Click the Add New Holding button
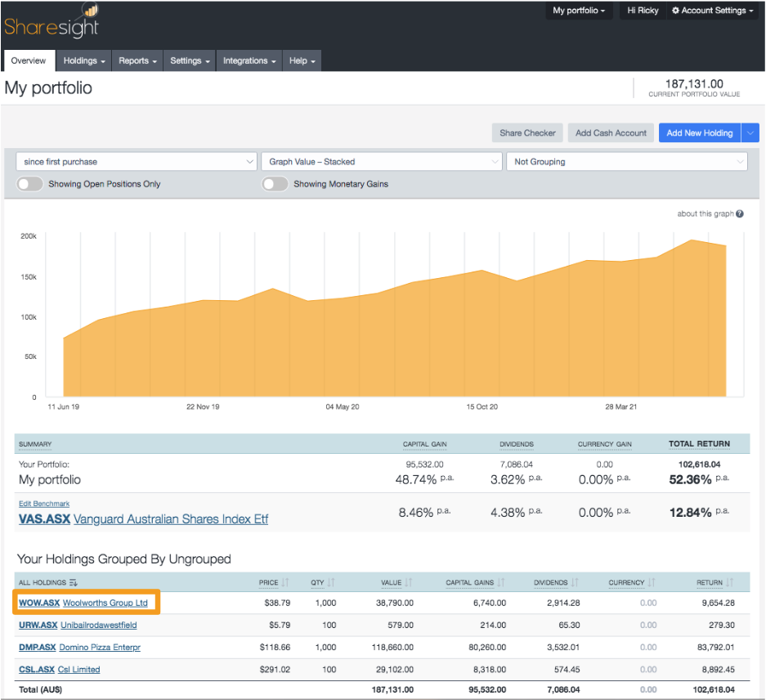 tap(700, 133)
